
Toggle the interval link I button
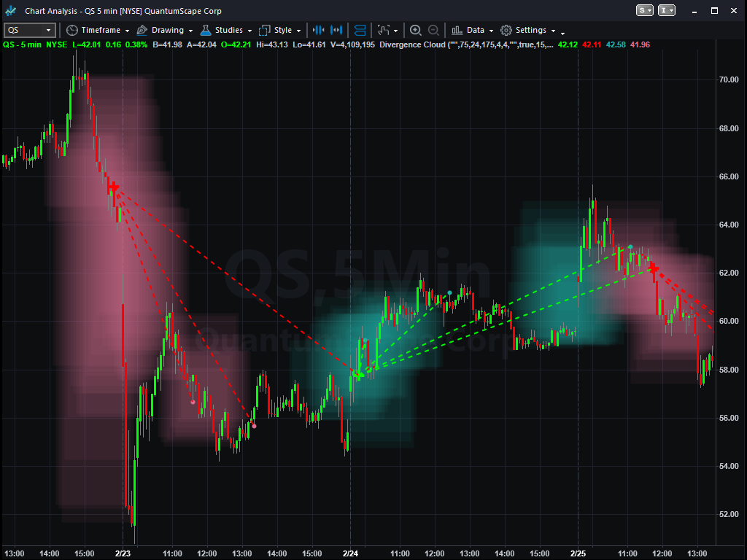click(x=666, y=10)
